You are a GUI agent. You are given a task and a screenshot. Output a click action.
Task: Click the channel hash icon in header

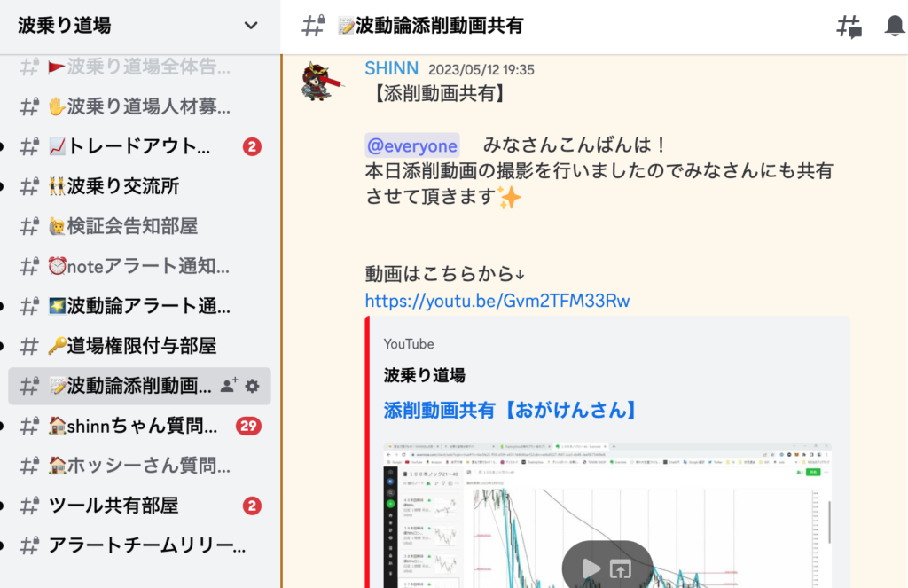coord(313,26)
